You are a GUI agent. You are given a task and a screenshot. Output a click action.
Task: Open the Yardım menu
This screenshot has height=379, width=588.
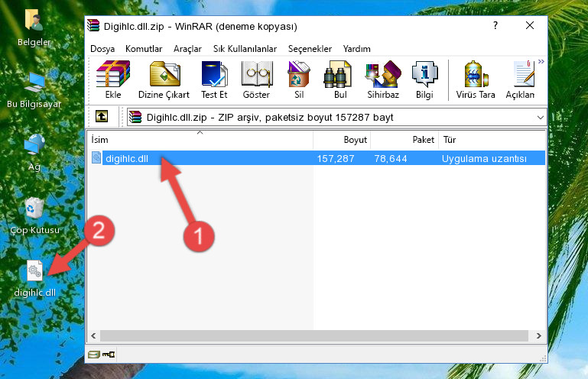356,49
